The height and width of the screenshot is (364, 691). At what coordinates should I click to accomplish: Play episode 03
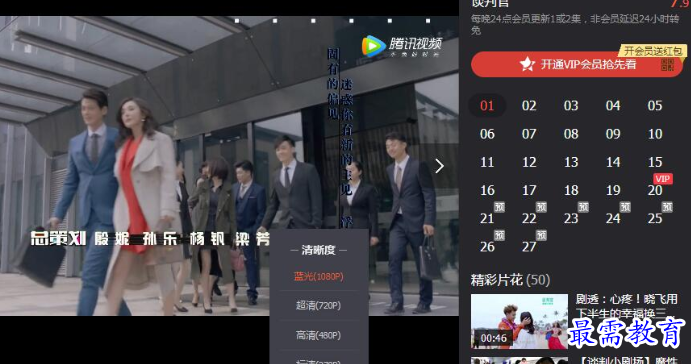coord(571,106)
